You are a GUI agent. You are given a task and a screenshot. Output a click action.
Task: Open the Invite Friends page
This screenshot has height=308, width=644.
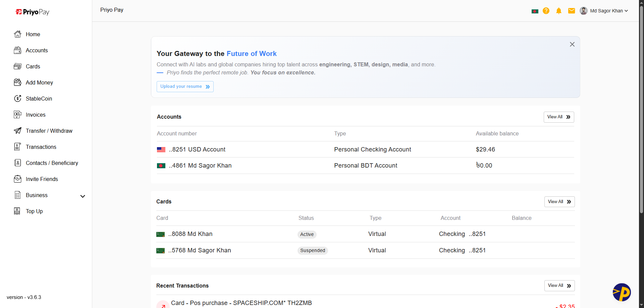click(x=42, y=179)
